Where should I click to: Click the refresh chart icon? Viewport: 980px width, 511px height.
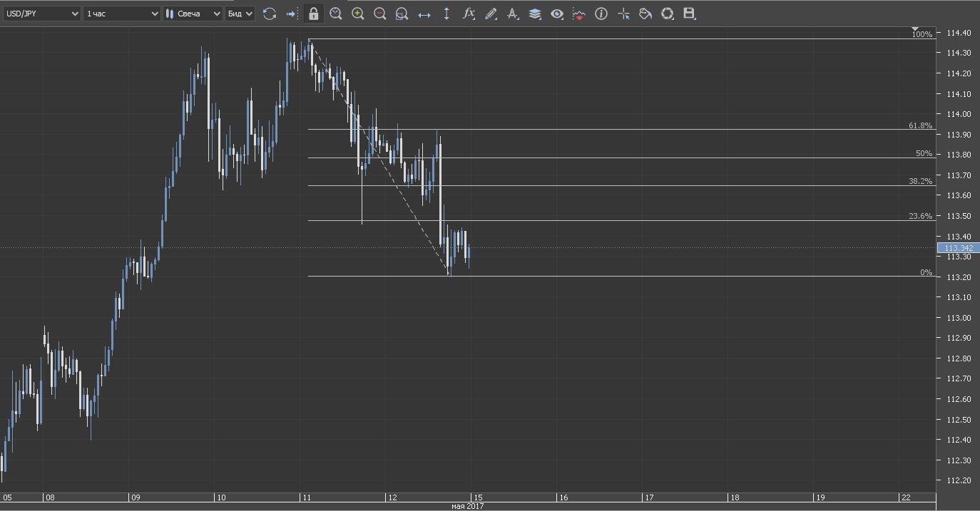click(269, 14)
